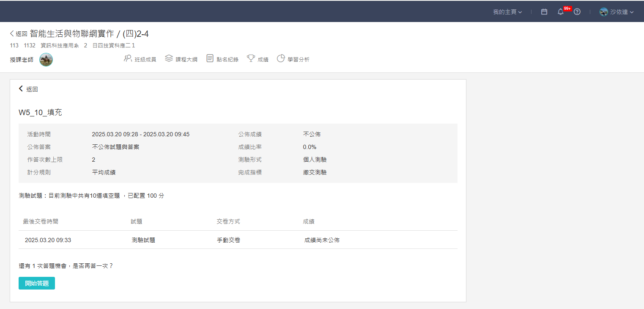Open the calendar icon in top bar
Image resolution: width=644 pixels, height=309 pixels.
coord(544,12)
